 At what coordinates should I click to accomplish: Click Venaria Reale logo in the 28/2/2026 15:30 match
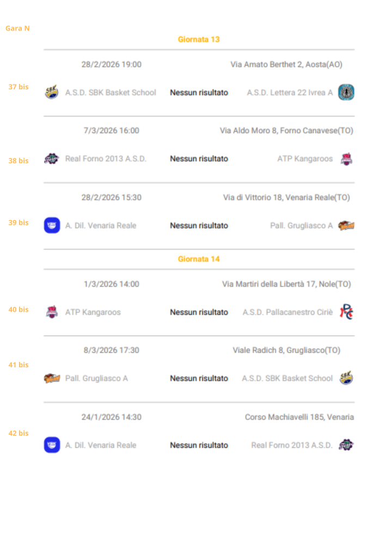(x=52, y=226)
